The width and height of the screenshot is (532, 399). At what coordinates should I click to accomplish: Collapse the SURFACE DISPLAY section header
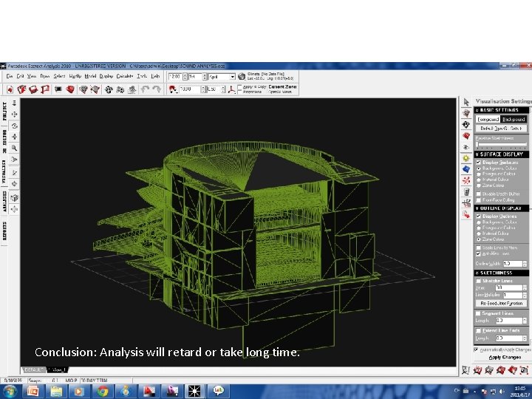(x=502, y=154)
